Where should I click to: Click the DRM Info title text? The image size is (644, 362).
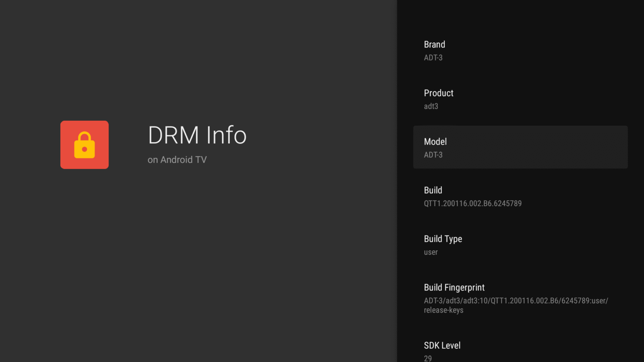pyautogui.click(x=197, y=135)
